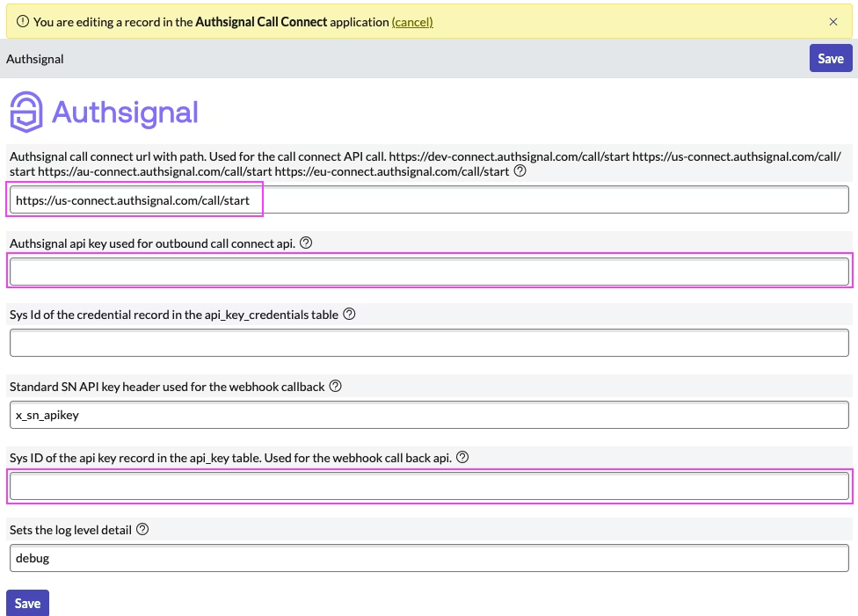858x616 pixels.
Task: Click the info icon in the yellow banner
Action: [x=23, y=21]
